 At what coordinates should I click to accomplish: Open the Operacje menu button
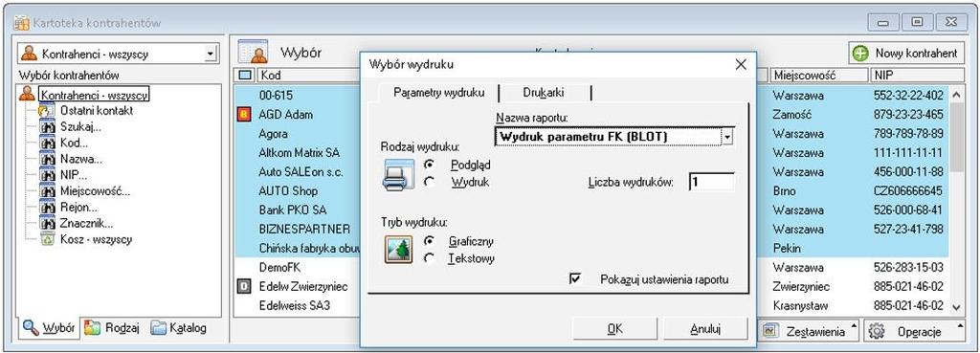tap(914, 331)
